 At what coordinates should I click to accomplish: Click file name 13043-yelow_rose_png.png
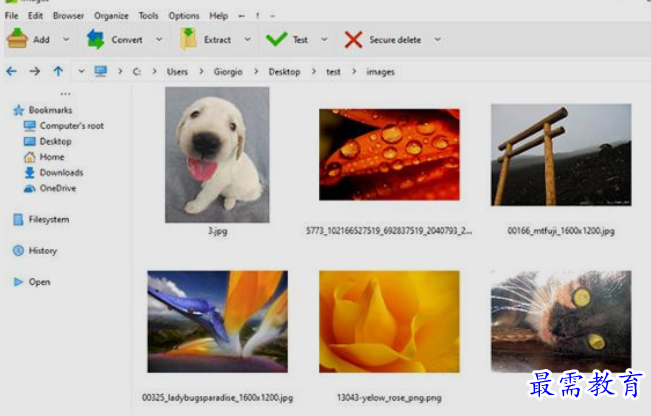tap(389, 398)
